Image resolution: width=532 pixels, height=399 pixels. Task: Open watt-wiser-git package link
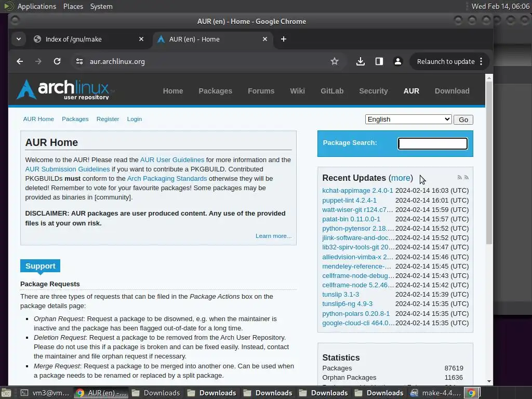coord(357,210)
